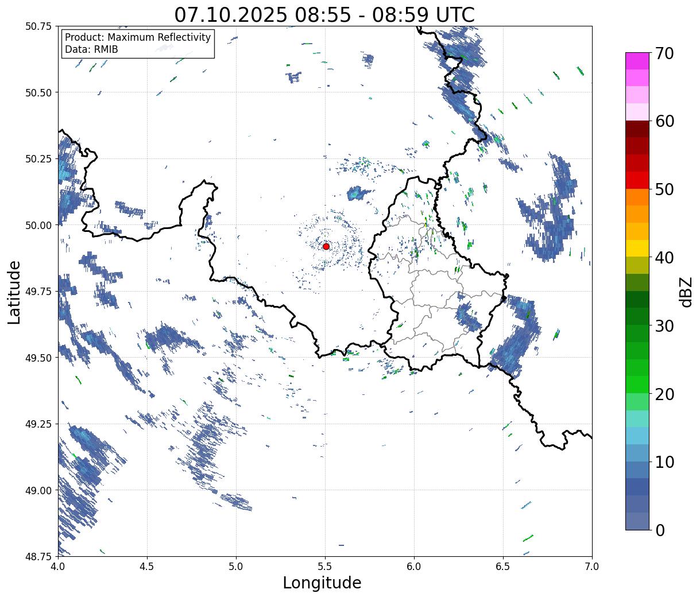Click the dark red colorbar segment below 60
Image resolution: width=700 pixels, height=597 pixels.
point(637,129)
